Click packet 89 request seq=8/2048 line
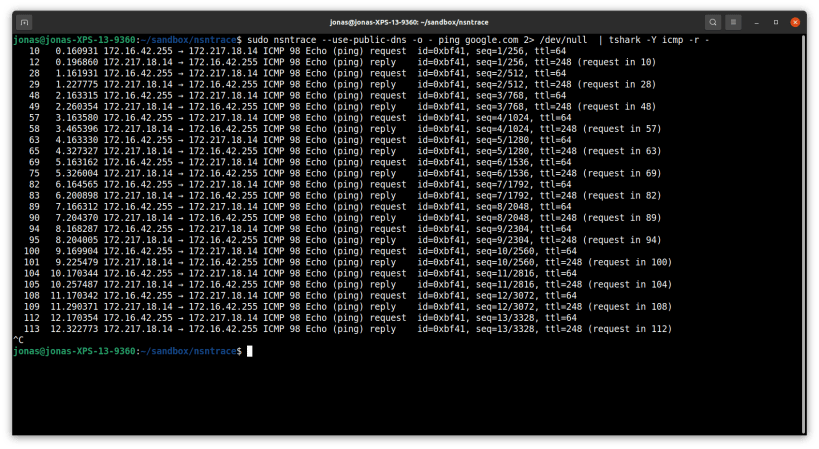 click(300, 207)
